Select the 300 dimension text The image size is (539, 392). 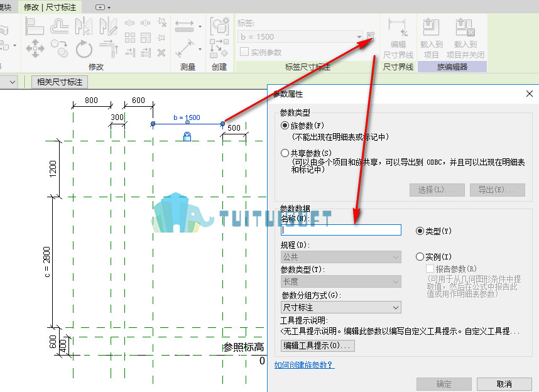pos(117,117)
